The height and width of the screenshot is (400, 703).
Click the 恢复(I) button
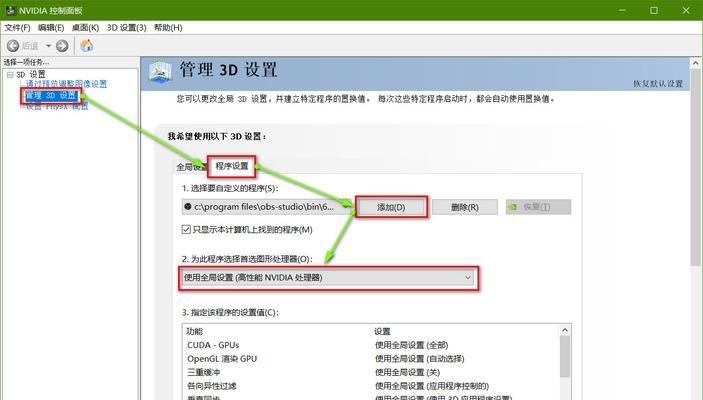538,207
